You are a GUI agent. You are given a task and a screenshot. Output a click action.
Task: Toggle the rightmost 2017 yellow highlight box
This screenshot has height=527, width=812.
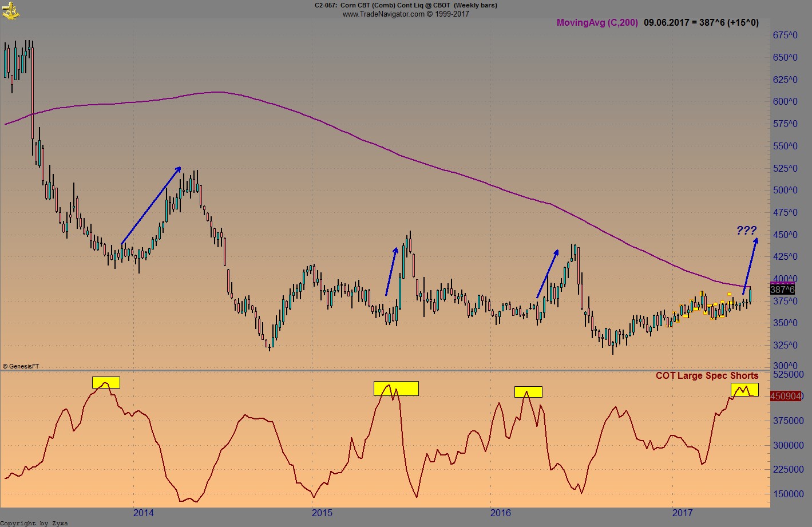(745, 390)
